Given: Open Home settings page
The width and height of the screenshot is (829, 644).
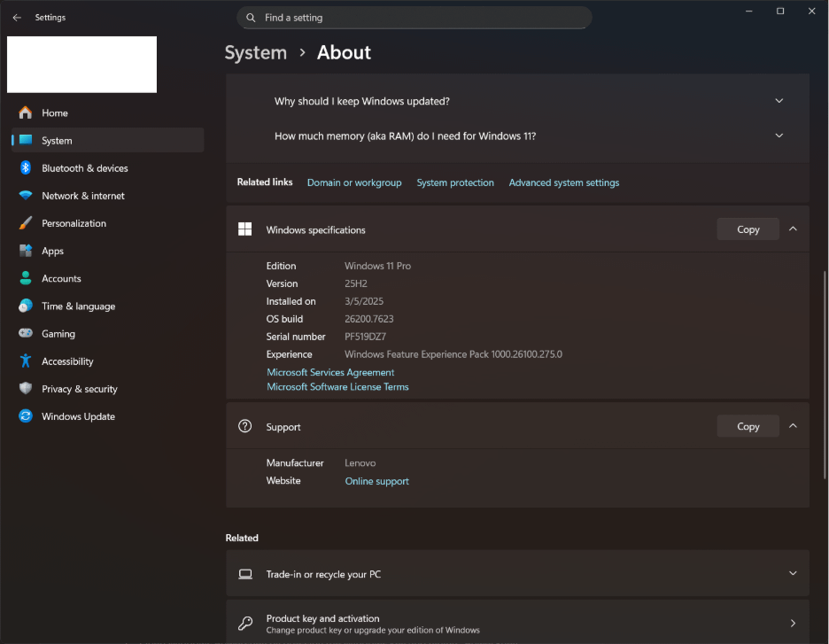Looking at the screenshot, I should 107,113.
